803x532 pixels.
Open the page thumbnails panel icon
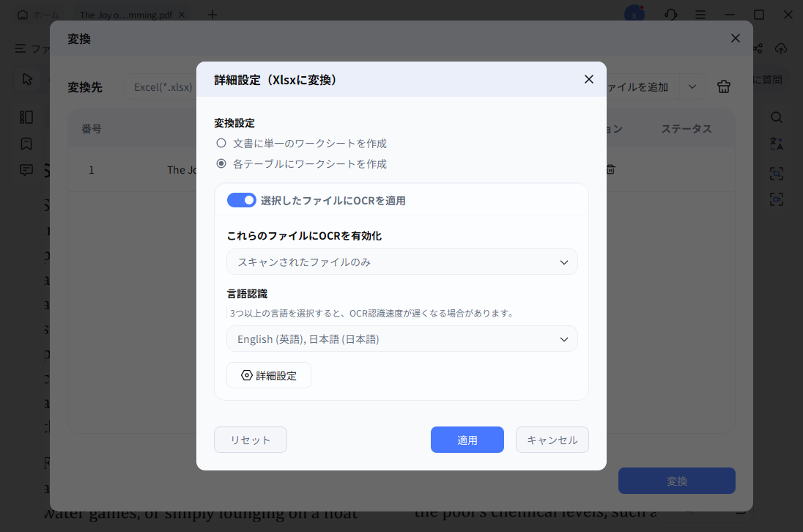pyautogui.click(x=26, y=117)
